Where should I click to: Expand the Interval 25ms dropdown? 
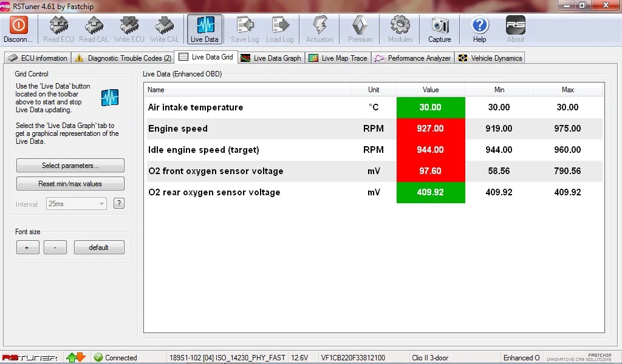tap(76, 204)
